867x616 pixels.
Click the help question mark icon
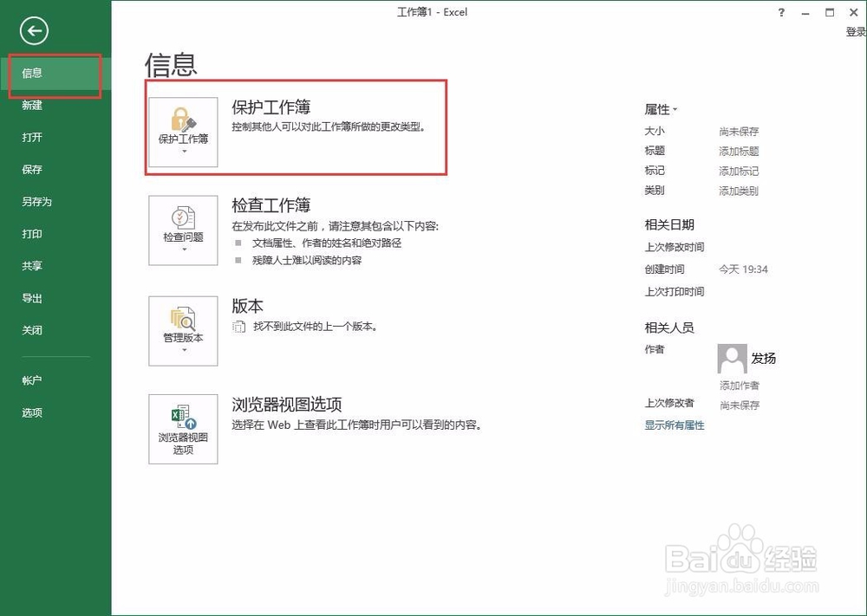pos(781,13)
